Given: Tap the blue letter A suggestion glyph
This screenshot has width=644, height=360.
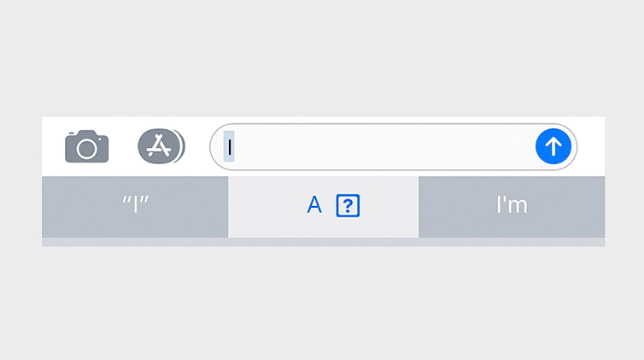Looking at the screenshot, I should click(x=314, y=204).
